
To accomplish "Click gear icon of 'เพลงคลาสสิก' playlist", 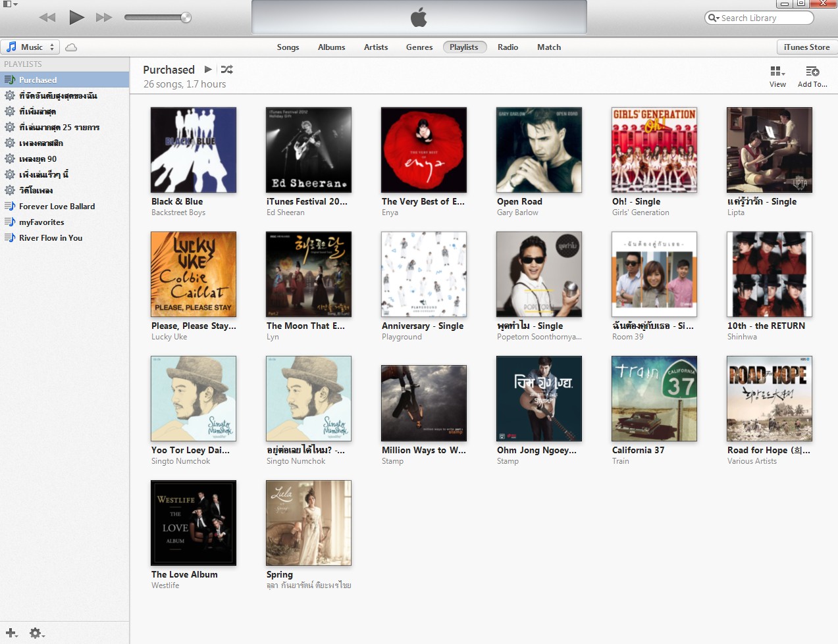I will pos(10,143).
